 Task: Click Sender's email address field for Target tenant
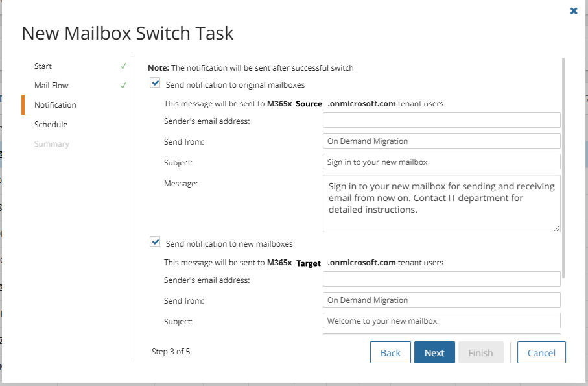[x=441, y=279]
